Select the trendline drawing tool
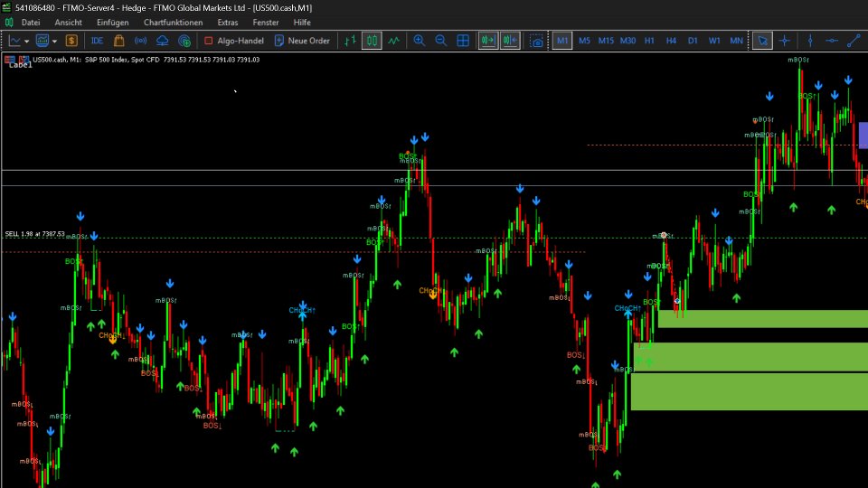868x488 pixels. (x=854, y=41)
